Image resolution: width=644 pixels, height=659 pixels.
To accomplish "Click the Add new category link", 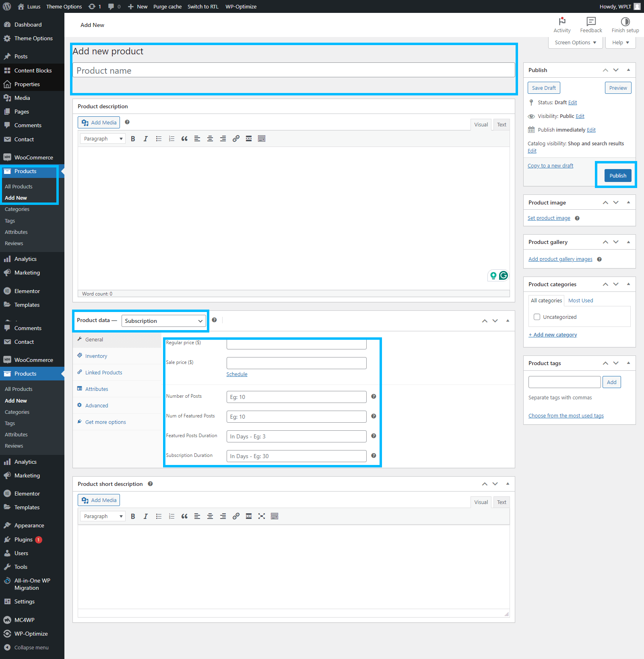I will pyautogui.click(x=553, y=335).
